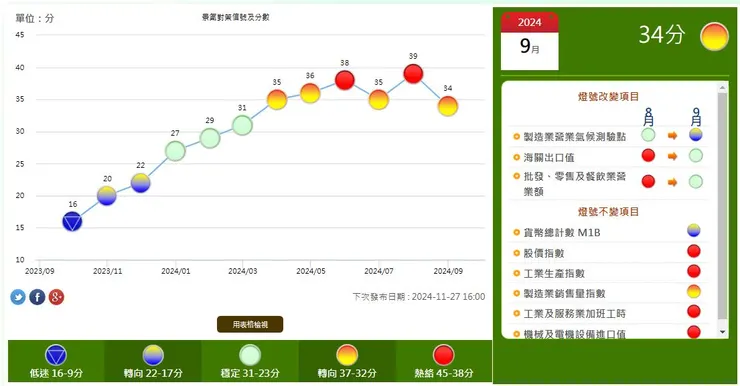
Task: Share the chart on Twitter
Action: tap(18, 297)
